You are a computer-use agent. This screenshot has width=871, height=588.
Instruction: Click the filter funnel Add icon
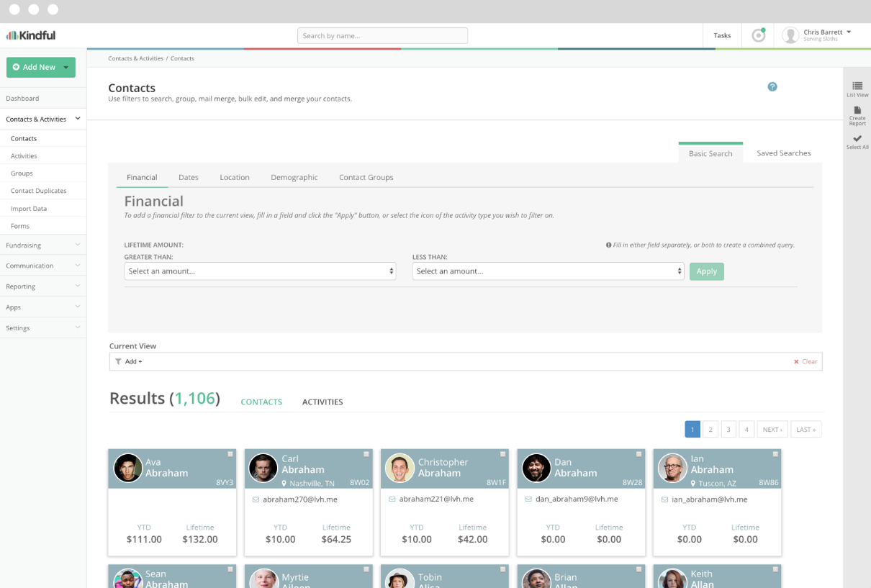(118, 361)
